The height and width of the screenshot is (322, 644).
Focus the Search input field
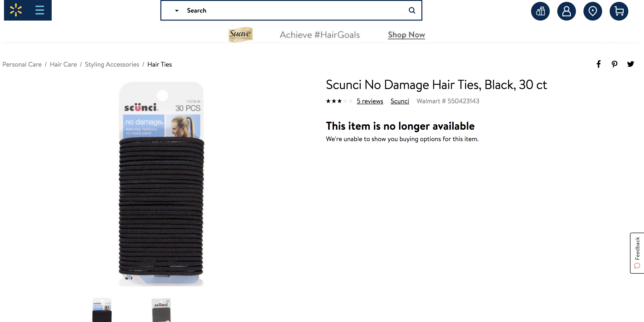(x=291, y=11)
